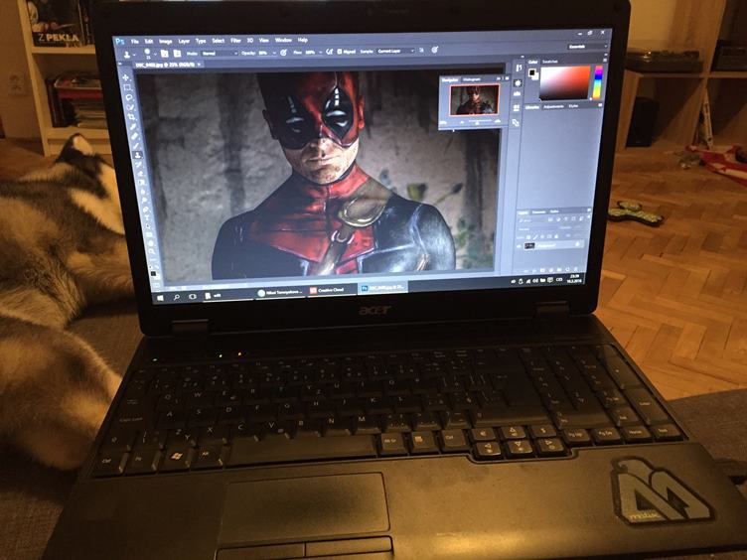Select the Gradient tool

[141, 183]
